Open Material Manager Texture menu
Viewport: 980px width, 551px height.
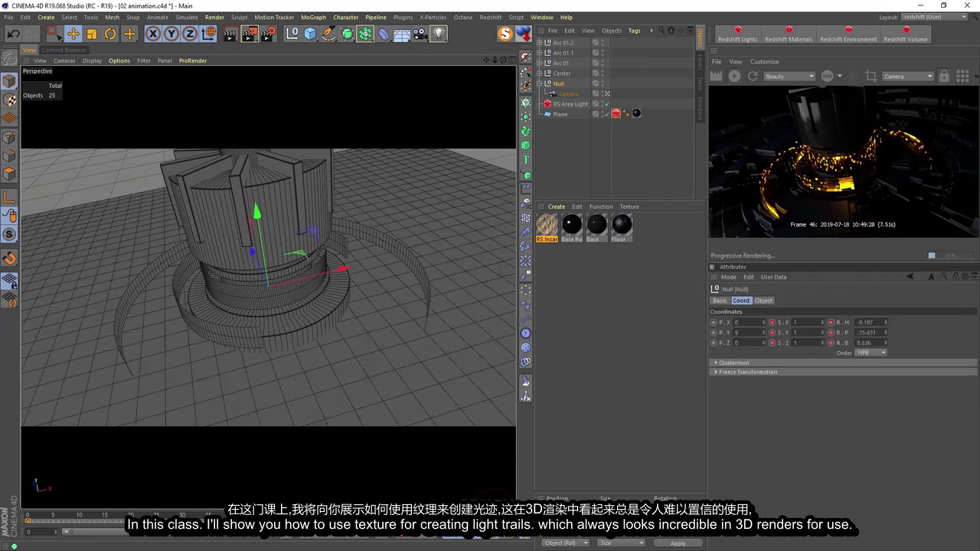(x=629, y=207)
